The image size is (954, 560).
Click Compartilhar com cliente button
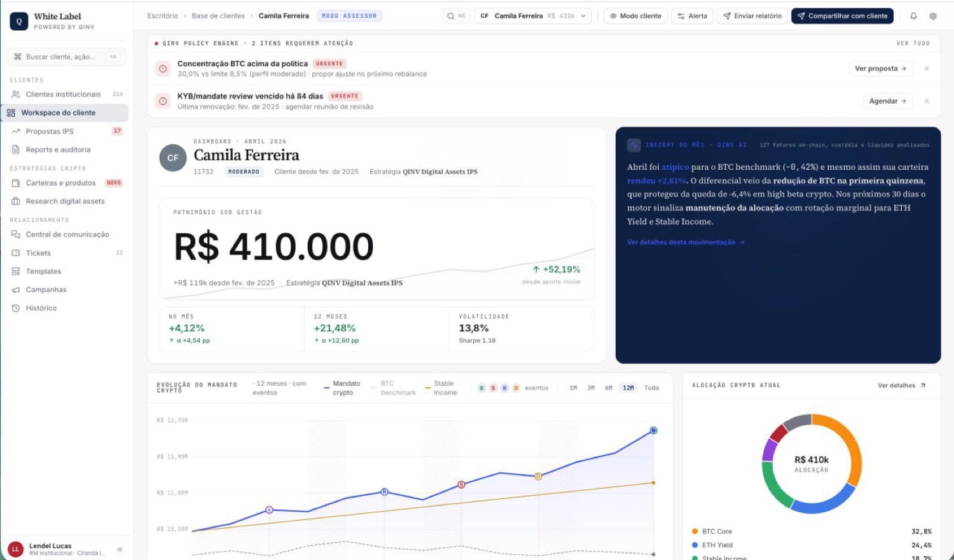[842, 16]
